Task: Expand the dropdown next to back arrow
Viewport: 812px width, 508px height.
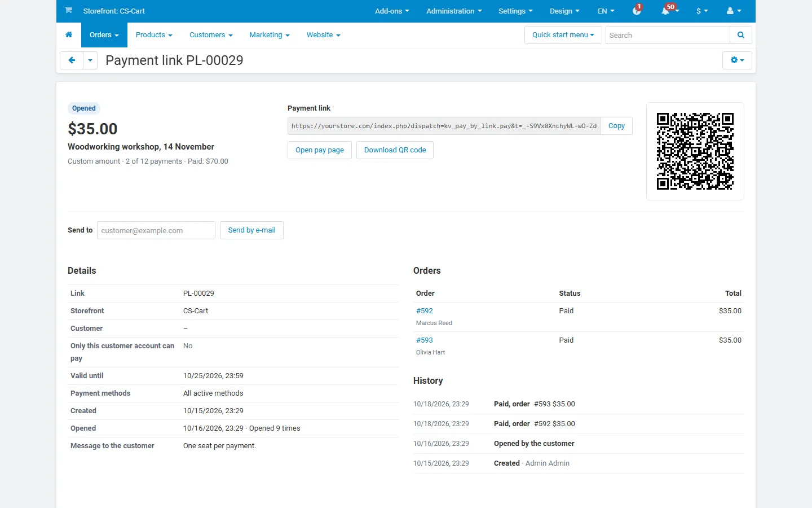Action: [x=90, y=60]
